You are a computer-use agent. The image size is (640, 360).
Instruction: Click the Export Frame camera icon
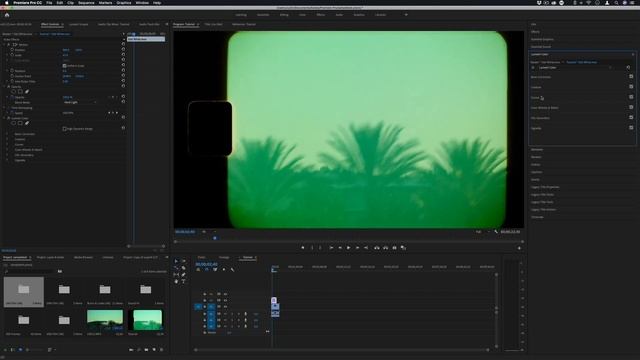tap(394, 248)
